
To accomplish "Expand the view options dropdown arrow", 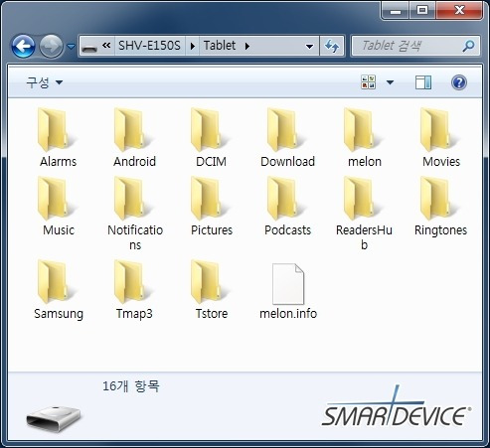I will (390, 82).
